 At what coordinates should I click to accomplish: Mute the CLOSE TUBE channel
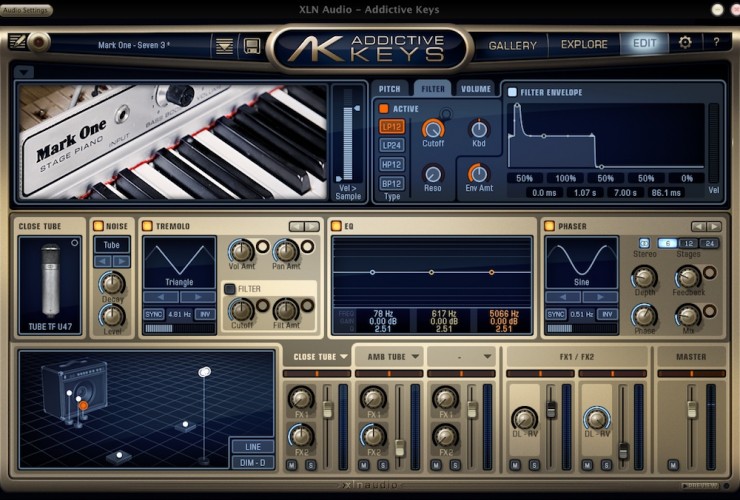tap(291, 466)
